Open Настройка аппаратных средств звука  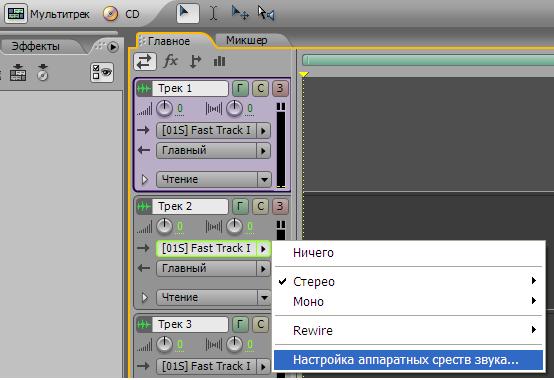pyautogui.click(x=408, y=360)
